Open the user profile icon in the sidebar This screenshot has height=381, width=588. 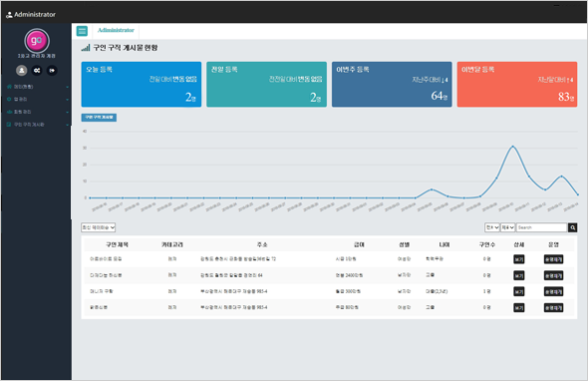tap(21, 70)
